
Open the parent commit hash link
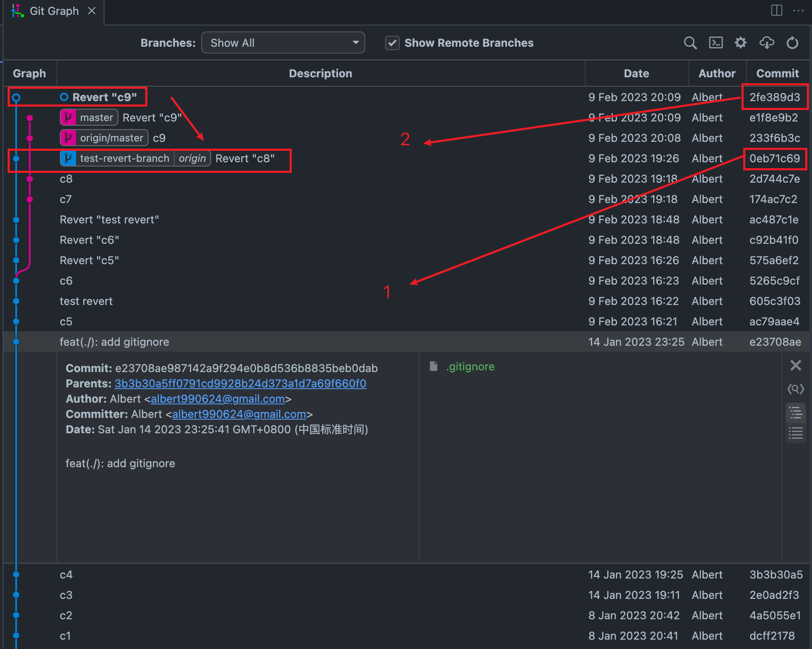click(240, 384)
